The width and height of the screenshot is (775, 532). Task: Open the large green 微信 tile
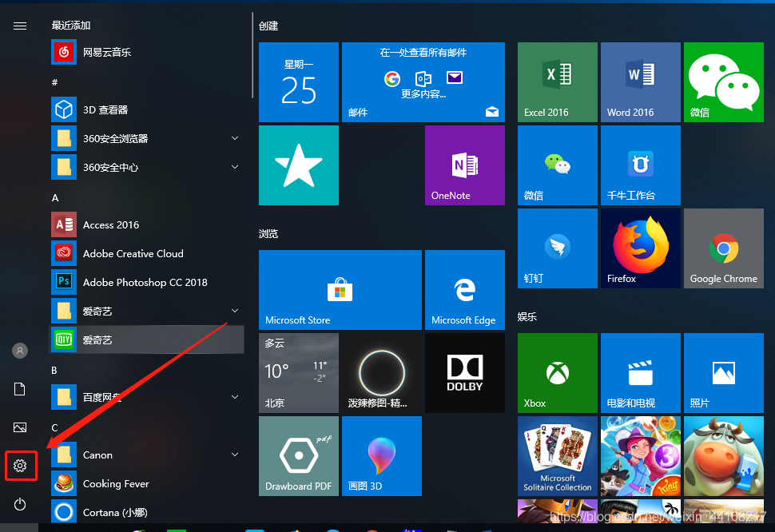point(724,82)
